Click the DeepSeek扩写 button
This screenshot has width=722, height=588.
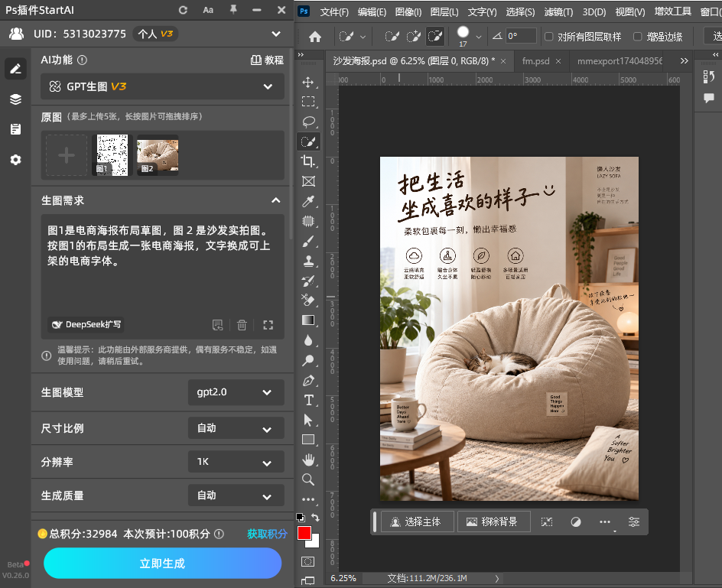86,325
